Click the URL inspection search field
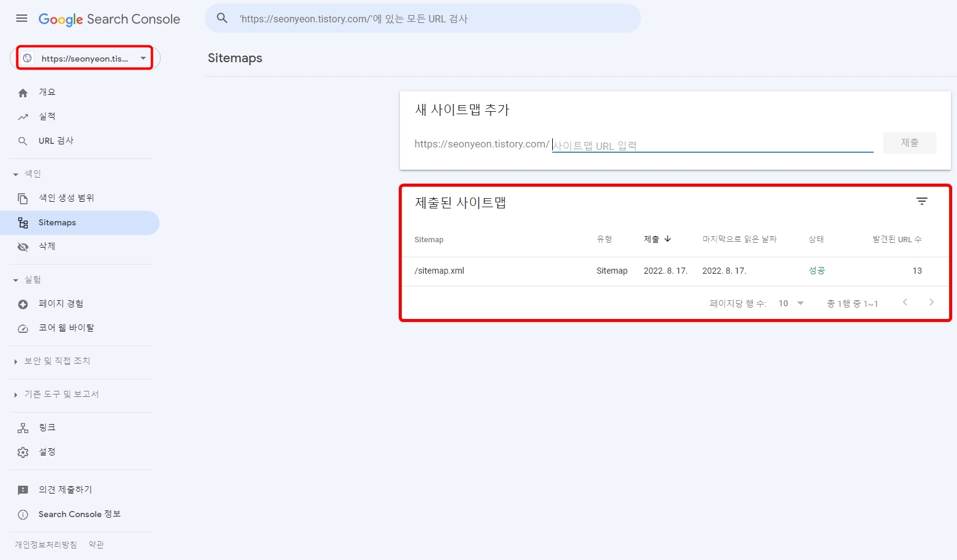 (423, 18)
